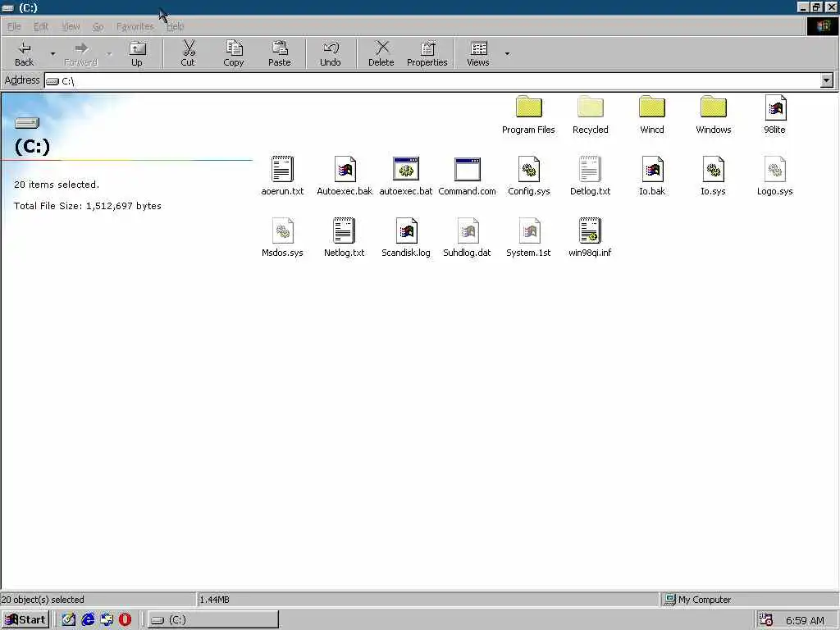Click the 6:59 AM taskbar clock
This screenshot has width=840, height=630.
[x=805, y=620]
